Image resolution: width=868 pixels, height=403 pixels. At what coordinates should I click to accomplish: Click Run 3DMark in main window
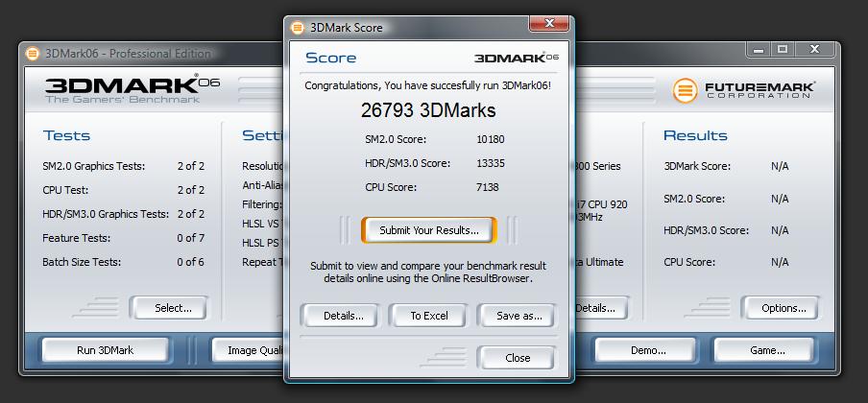click(x=106, y=350)
